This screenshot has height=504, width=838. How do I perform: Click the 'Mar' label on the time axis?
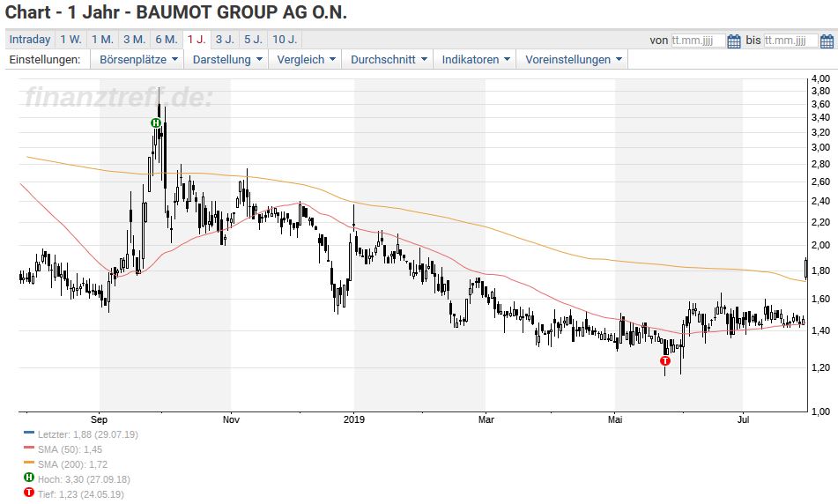(486, 419)
